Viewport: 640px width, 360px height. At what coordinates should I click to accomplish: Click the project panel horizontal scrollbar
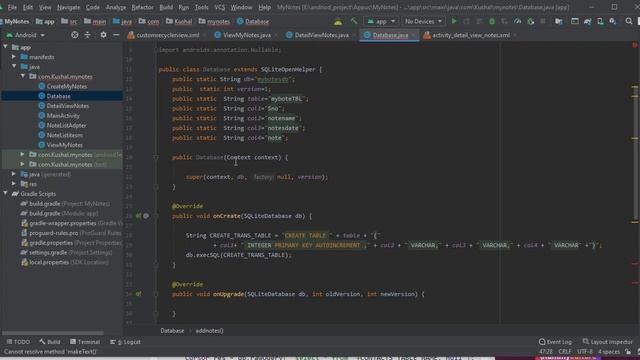[x=52, y=333]
